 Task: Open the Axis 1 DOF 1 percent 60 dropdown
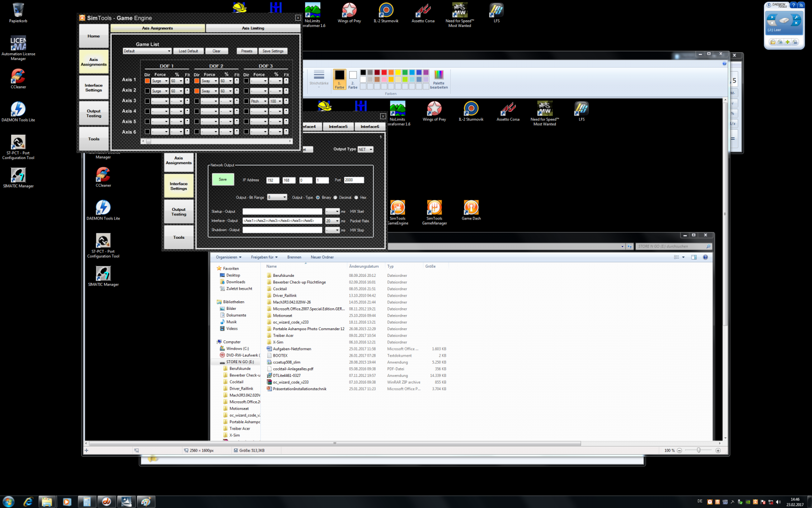pos(177,81)
